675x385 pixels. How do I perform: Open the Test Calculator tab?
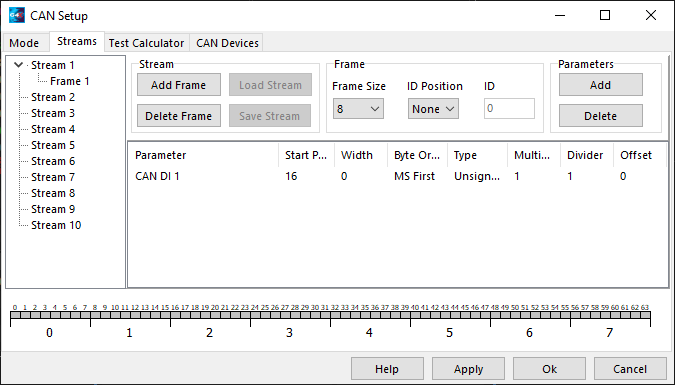click(146, 43)
